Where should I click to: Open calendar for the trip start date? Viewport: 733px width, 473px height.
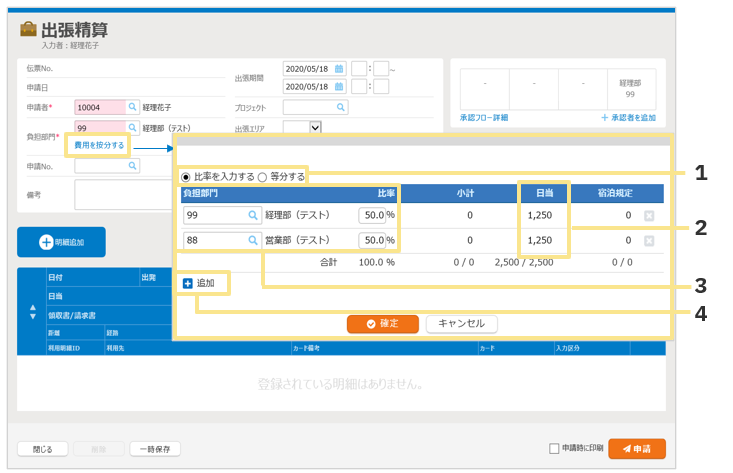tap(339, 69)
